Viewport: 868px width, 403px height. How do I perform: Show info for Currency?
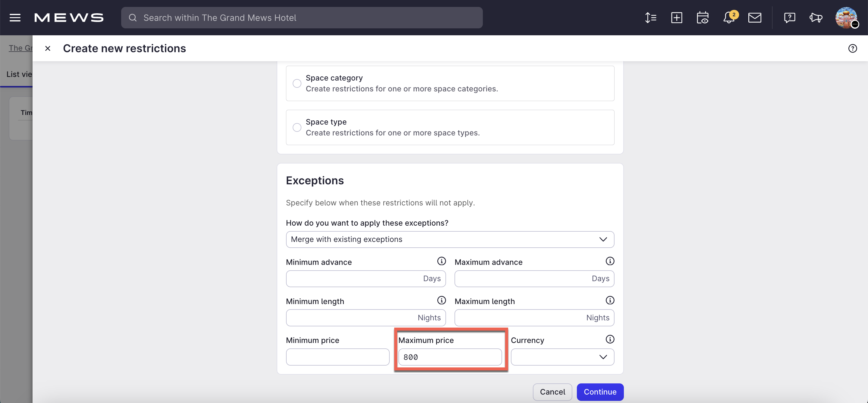610,340
